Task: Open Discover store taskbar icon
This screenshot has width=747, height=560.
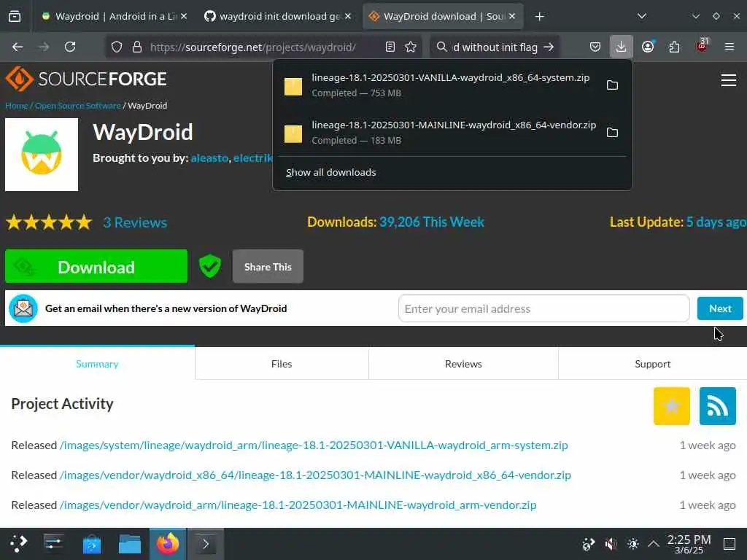Action: click(x=92, y=544)
